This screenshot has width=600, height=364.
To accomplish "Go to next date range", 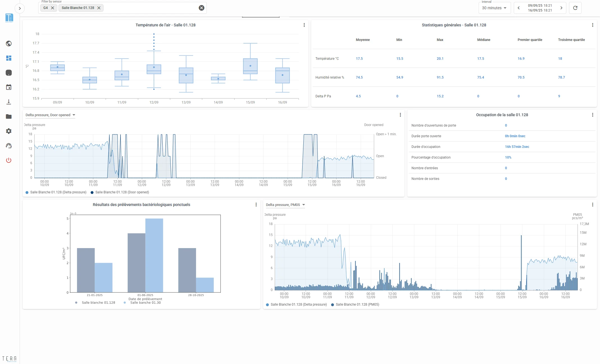I will [x=562, y=8].
